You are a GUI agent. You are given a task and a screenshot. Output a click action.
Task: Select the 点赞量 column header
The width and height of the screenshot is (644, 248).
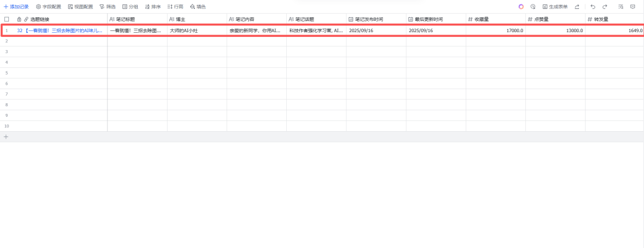tap(555, 19)
